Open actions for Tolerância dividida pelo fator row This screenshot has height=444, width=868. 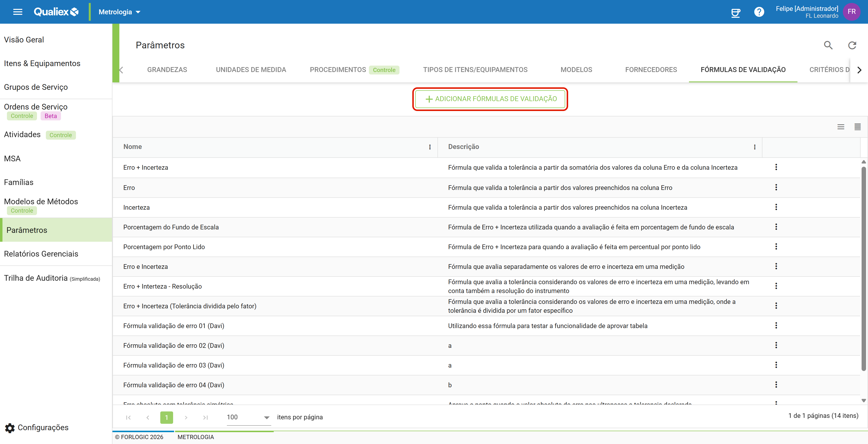tap(776, 306)
